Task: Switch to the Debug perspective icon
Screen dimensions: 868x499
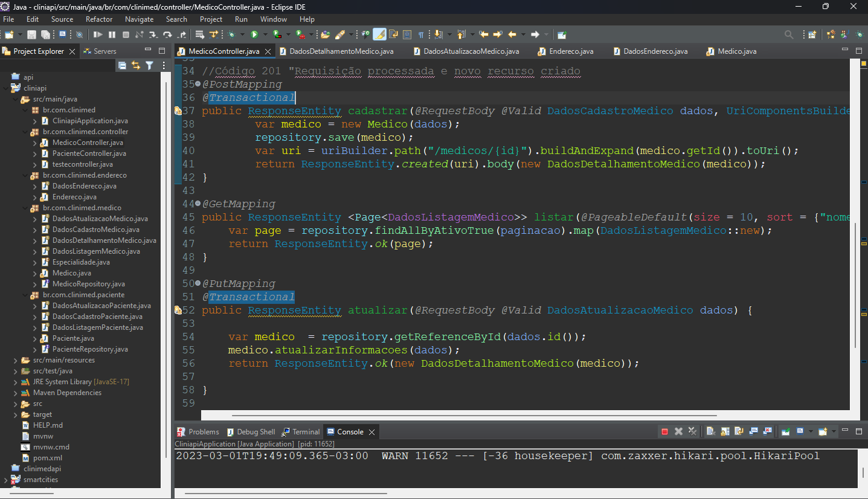Action: [860, 34]
